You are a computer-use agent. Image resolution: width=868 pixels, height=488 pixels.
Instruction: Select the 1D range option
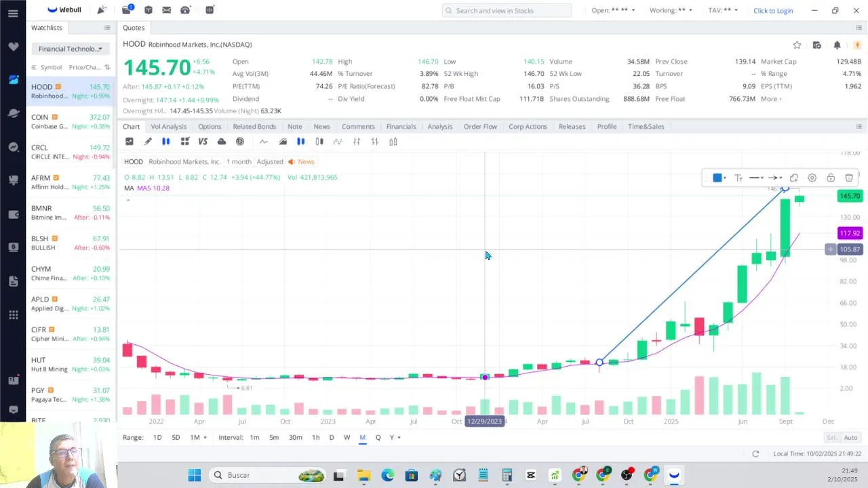157,437
